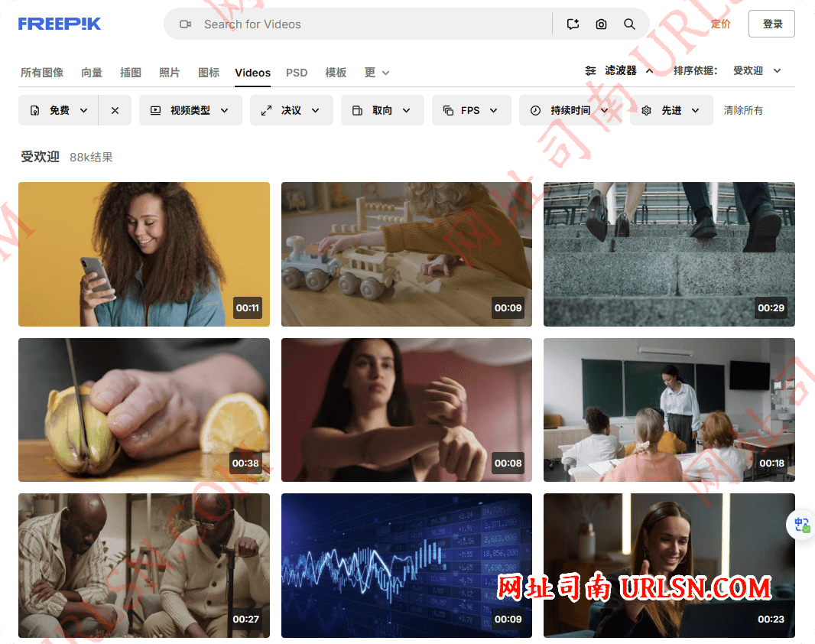This screenshot has width=815, height=644.
Task: Click the camera search-by-image icon
Action: (x=601, y=24)
